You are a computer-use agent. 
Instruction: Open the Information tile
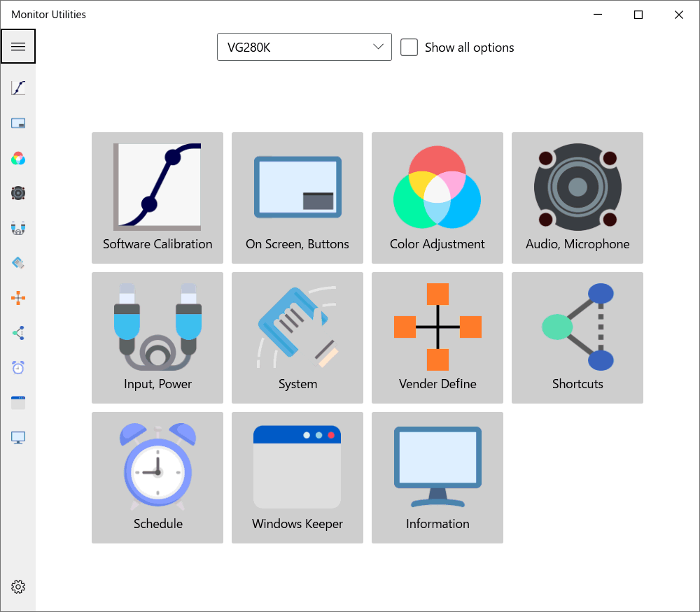click(x=437, y=478)
